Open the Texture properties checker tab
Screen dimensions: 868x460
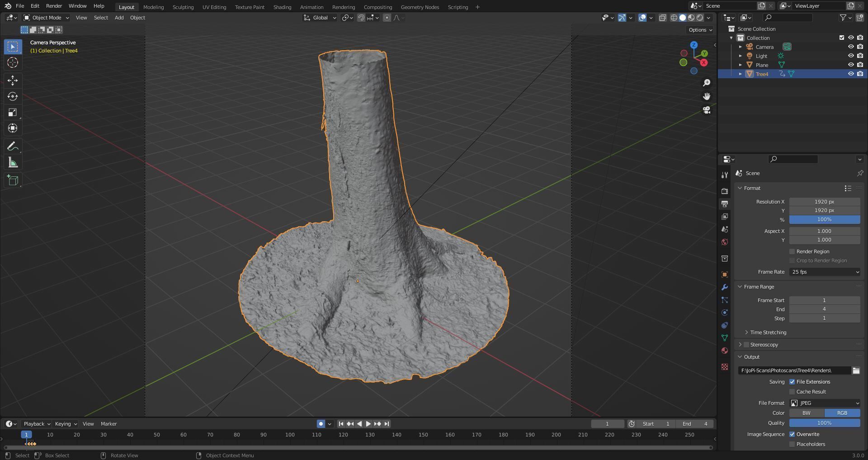click(725, 367)
